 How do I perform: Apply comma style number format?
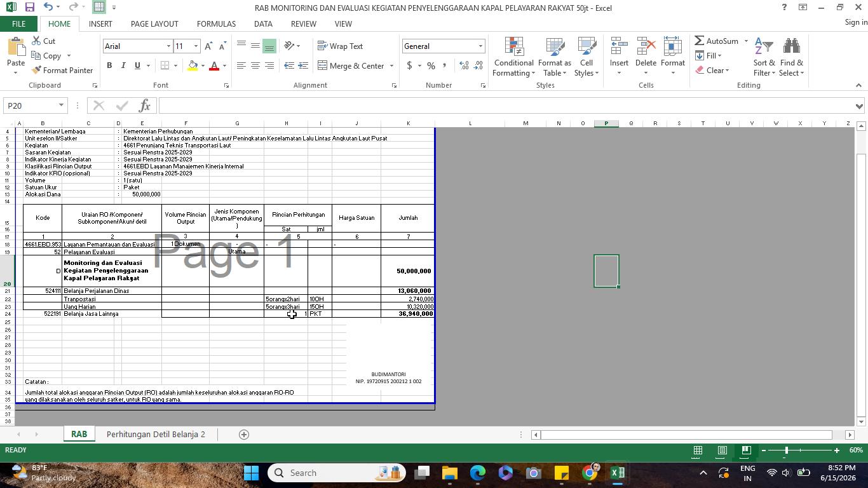click(x=444, y=65)
